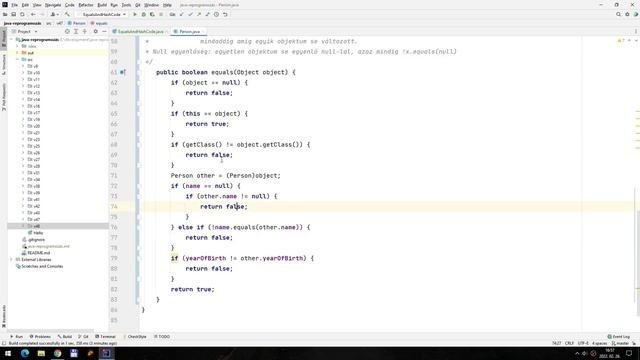The image size is (640, 360).
Task: Open the Run tool window
Action: pyautogui.click(x=16, y=337)
